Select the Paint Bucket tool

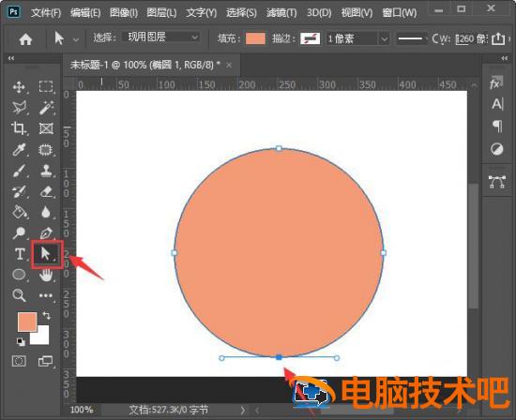19,212
